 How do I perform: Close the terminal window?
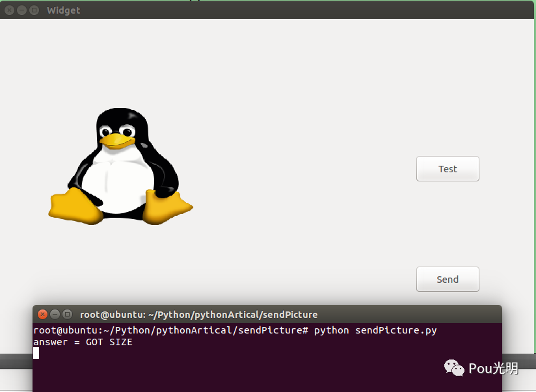tap(42, 314)
